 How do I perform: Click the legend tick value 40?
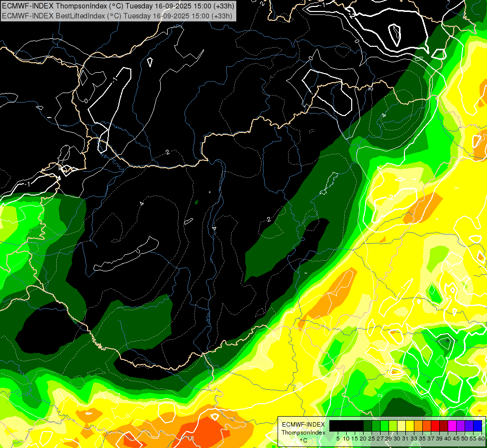tap(448, 439)
